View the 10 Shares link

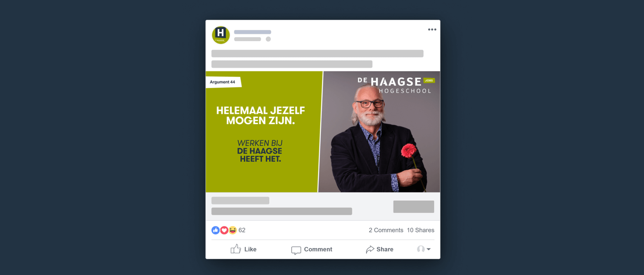pos(420,230)
